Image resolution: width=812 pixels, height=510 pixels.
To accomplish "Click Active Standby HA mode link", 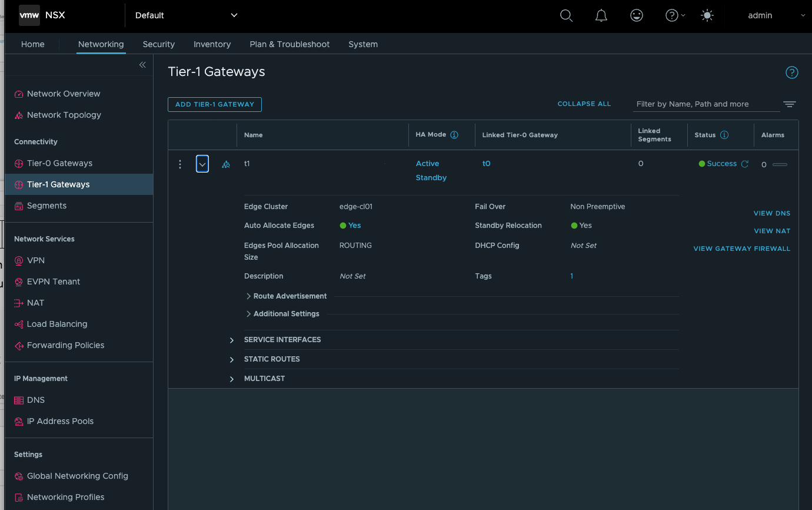I will coord(431,171).
